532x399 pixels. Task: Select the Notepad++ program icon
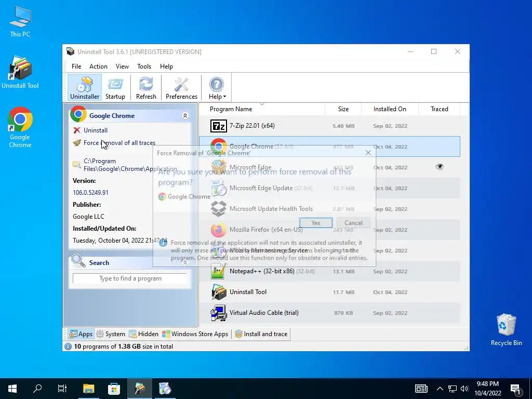pos(219,271)
